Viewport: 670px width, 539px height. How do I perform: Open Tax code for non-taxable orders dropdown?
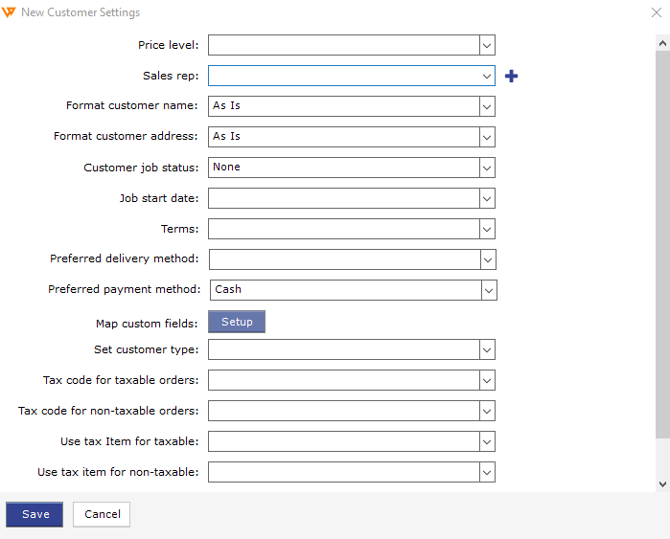pos(487,411)
